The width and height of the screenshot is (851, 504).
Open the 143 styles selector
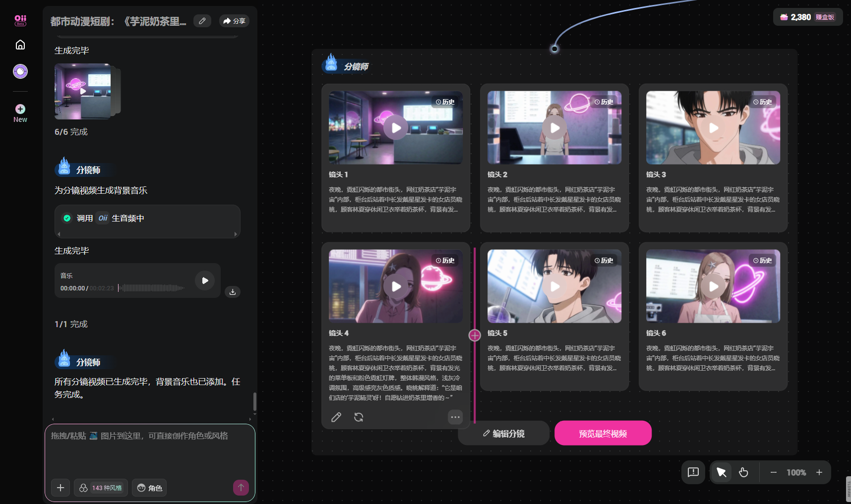101,488
